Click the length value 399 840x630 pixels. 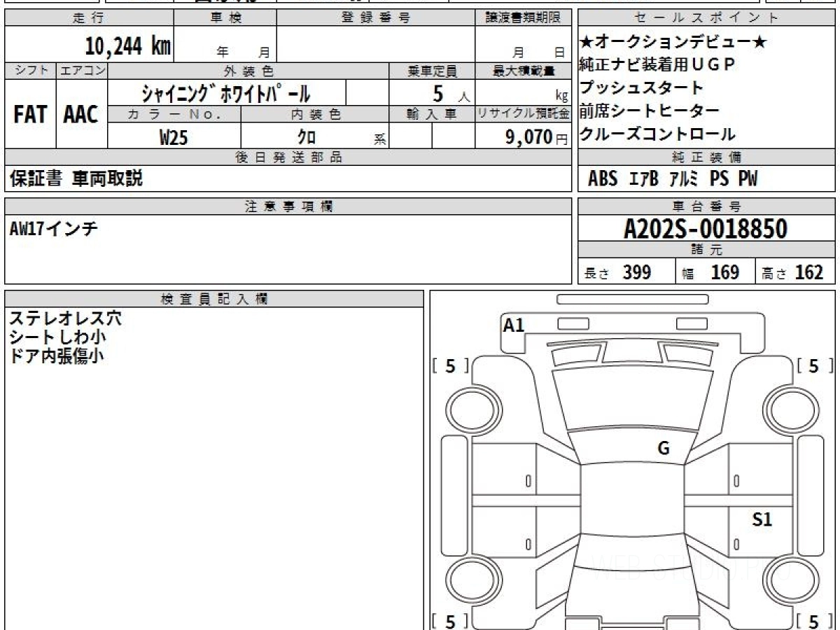point(636,272)
